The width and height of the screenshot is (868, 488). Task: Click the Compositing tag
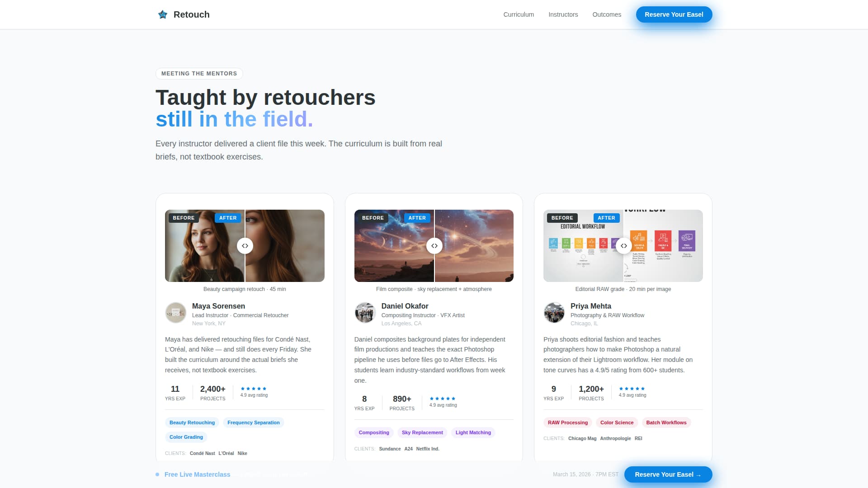(x=374, y=432)
